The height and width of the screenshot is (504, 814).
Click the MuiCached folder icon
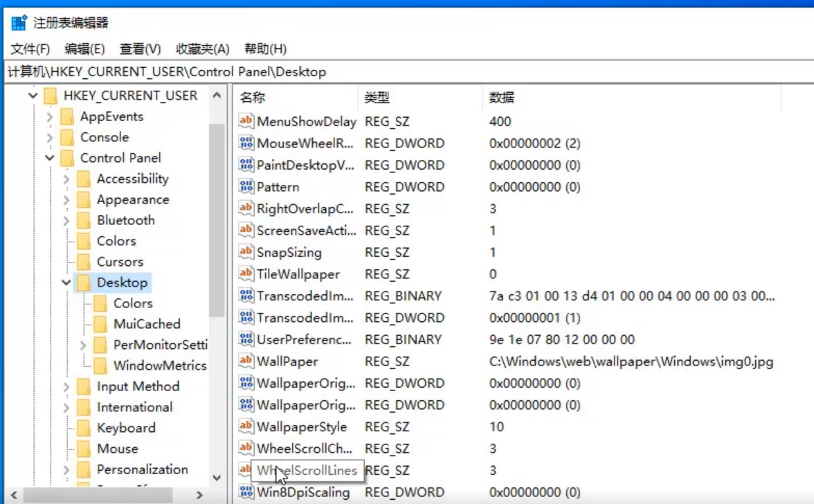click(100, 324)
